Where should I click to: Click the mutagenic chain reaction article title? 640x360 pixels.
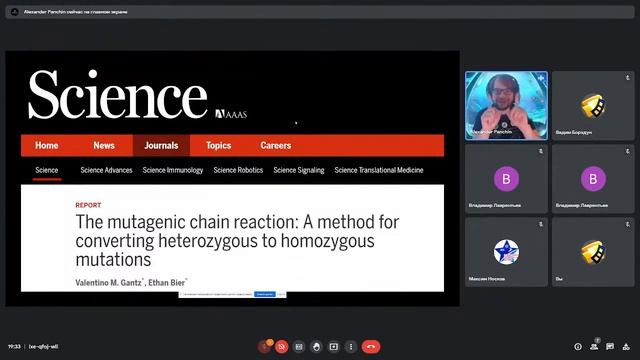pyautogui.click(x=237, y=241)
